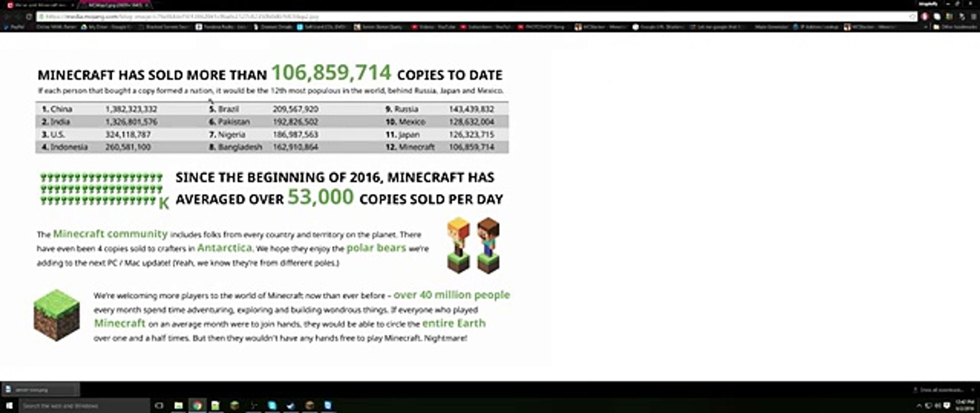Screen dimensions: 980x413
Task: Click the white pages extension icon
Action: coord(937,16)
